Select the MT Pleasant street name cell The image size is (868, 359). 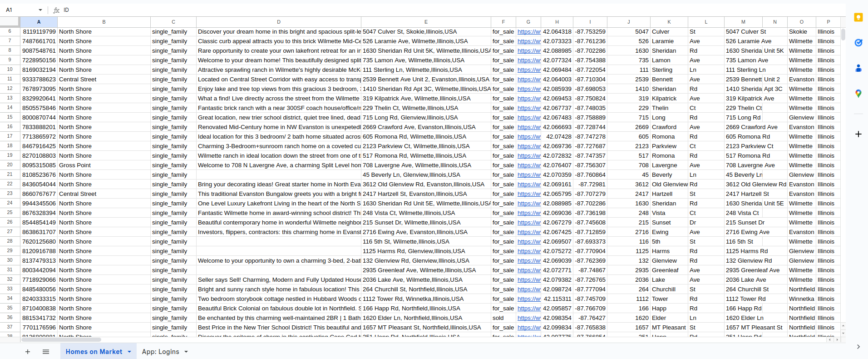click(669, 328)
